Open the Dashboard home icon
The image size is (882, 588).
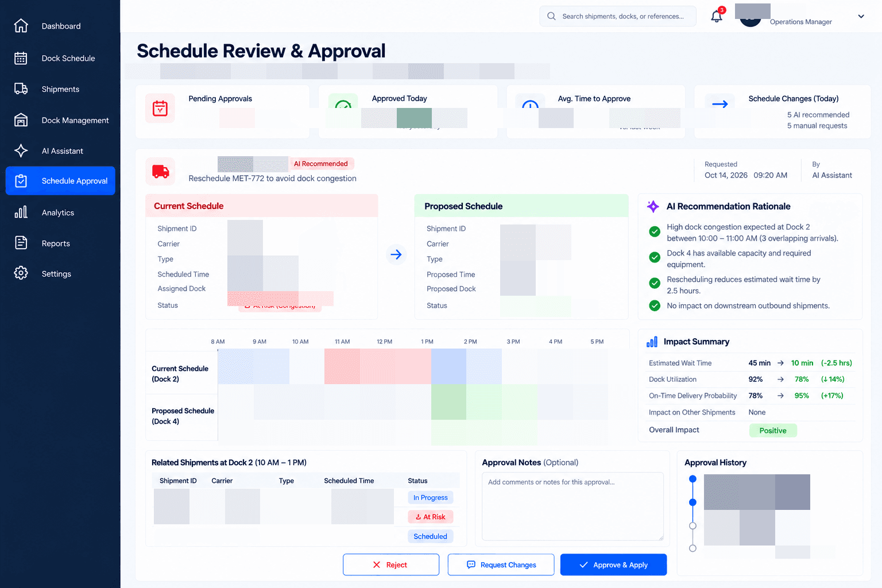(21, 26)
